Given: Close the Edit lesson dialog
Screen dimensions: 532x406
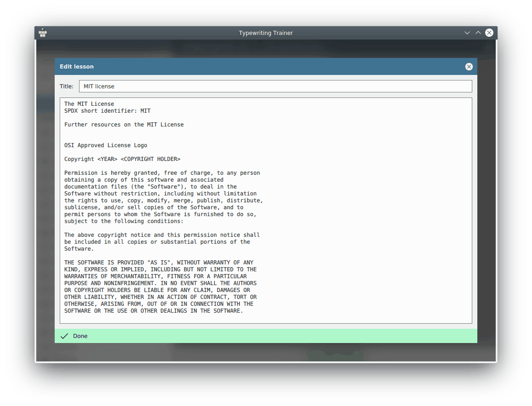Looking at the screenshot, I should (x=469, y=67).
